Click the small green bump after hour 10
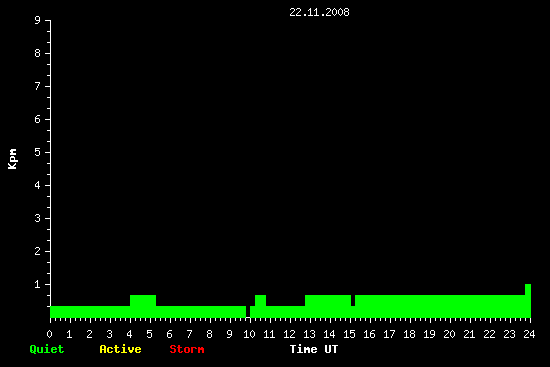Viewport: 550px width, 367px height. click(260, 300)
